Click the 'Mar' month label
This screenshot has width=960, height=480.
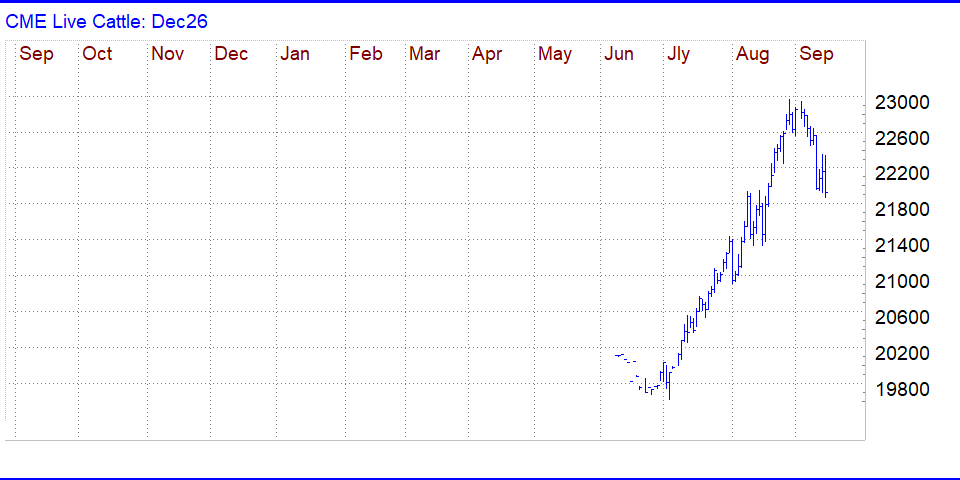tap(424, 54)
